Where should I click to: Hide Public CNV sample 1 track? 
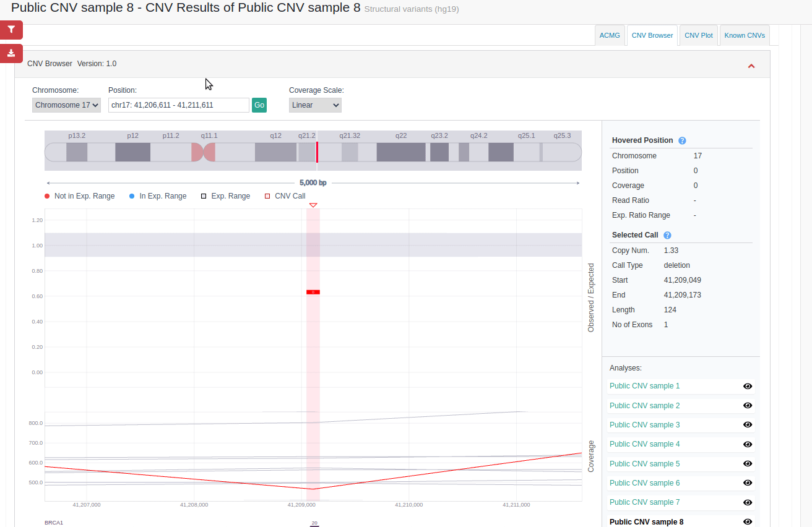coord(748,386)
